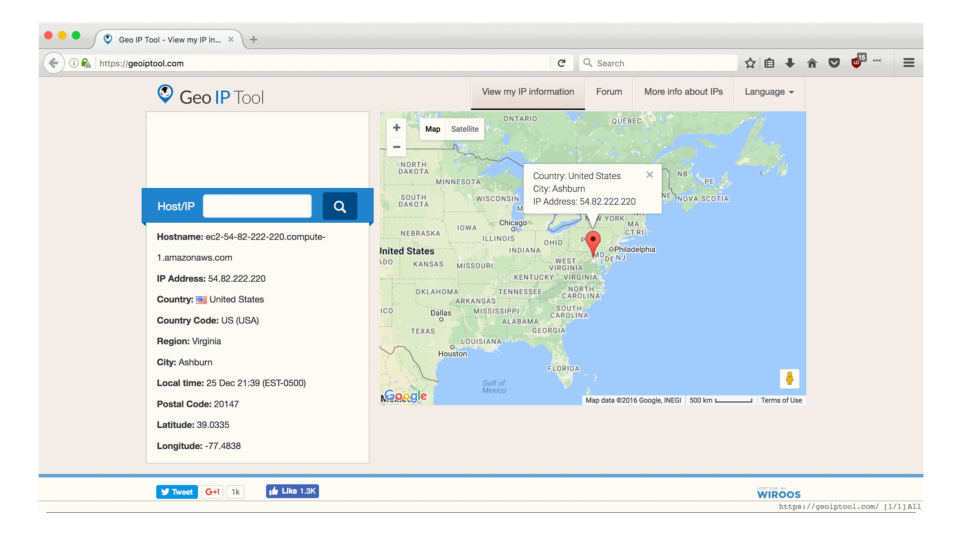Open the uBlock Origin extension icon
Screen dimensions: 958x560
[856, 63]
